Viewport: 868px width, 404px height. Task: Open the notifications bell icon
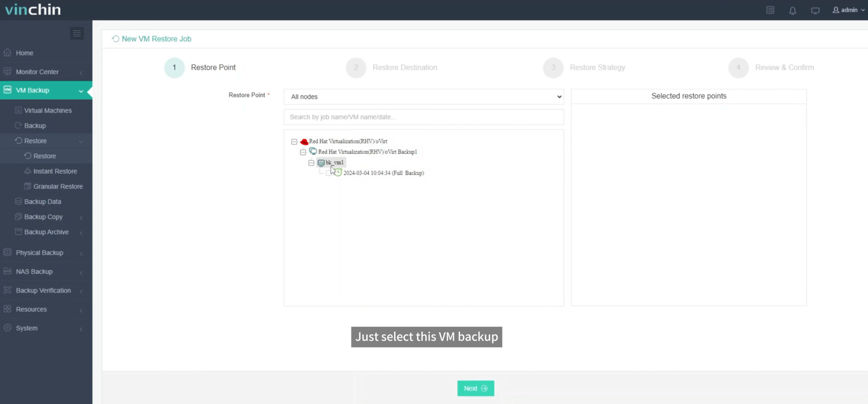tap(793, 10)
